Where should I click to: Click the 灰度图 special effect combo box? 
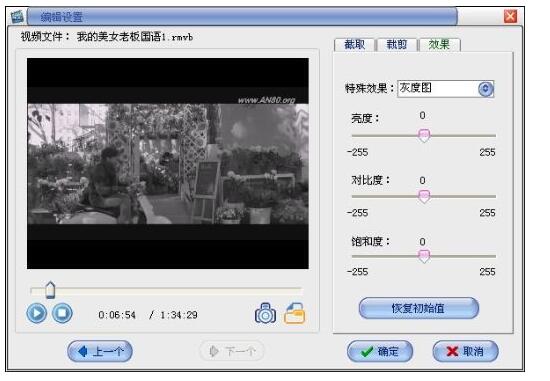[x=445, y=89]
